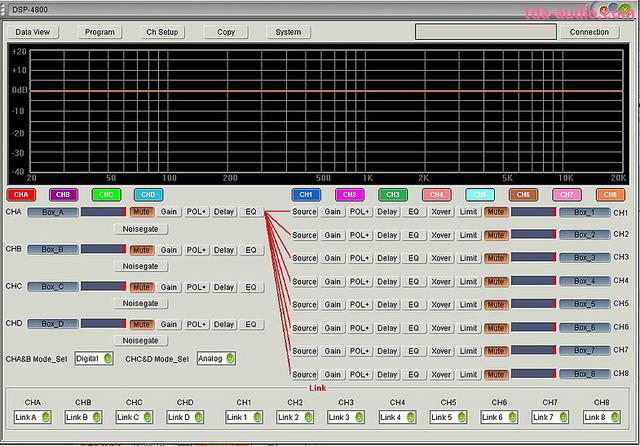Open the Ch Setup menu
This screenshot has width=640, height=446.
tap(162, 32)
